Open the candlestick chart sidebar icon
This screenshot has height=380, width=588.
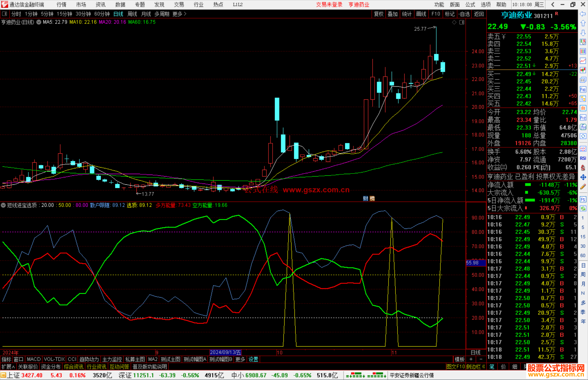tap(583, 70)
